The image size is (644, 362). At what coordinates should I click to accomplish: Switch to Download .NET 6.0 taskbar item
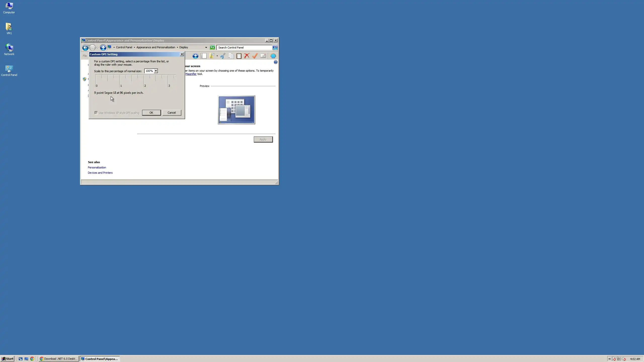click(x=59, y=359)
